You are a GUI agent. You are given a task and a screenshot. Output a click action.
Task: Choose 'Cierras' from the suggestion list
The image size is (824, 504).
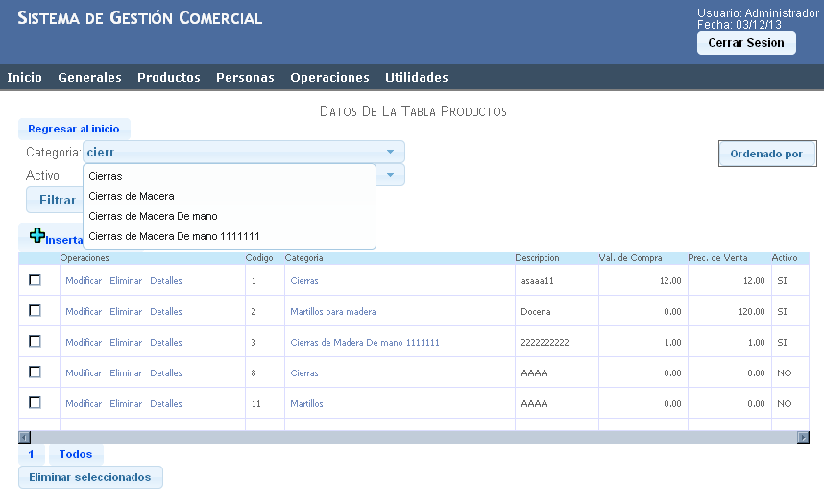(x=230, y=176)
